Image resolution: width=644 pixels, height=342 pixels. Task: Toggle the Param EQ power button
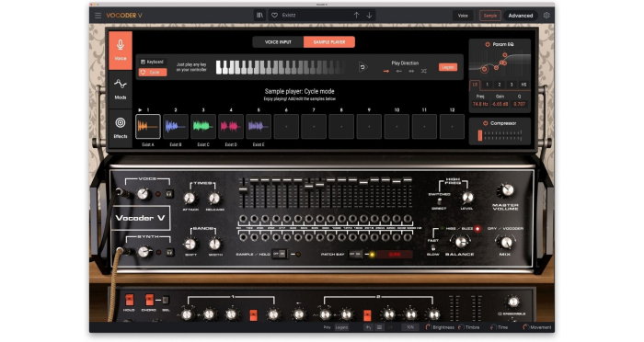point(488,44)
